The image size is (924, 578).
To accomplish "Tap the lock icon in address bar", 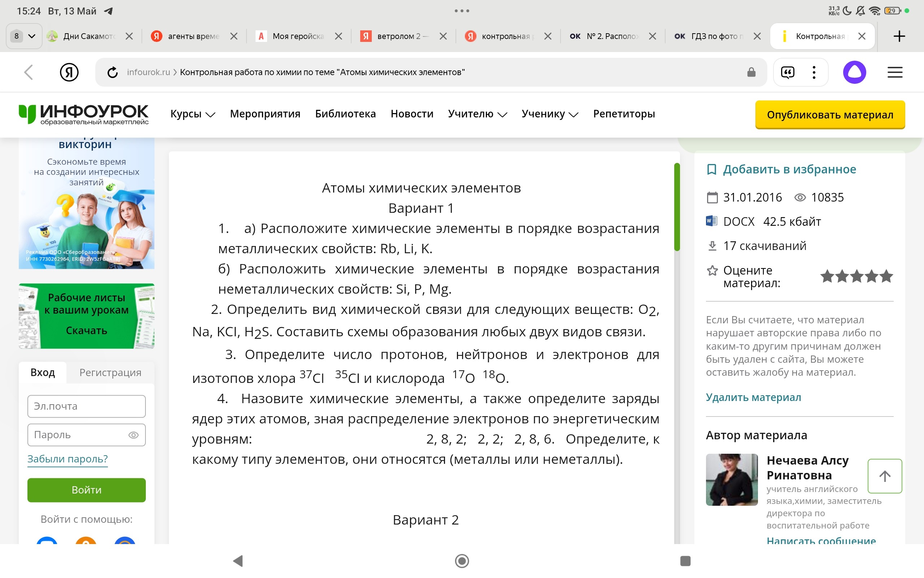I will click(751, 72).
